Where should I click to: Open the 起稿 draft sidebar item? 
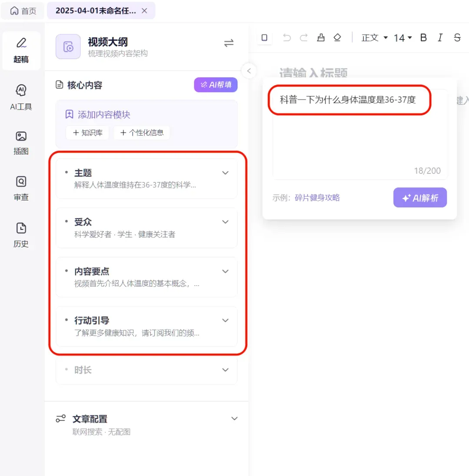[21, 51]
